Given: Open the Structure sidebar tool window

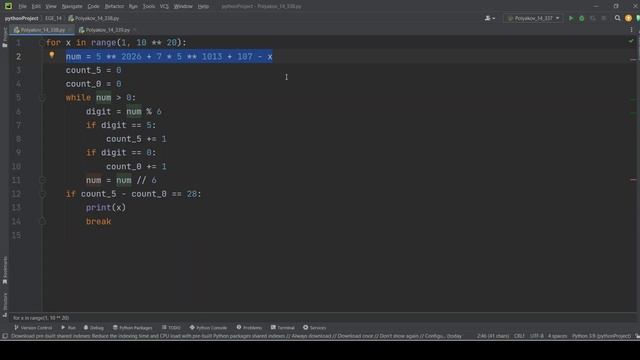Looking at the screenshot, I should (4, 305).
